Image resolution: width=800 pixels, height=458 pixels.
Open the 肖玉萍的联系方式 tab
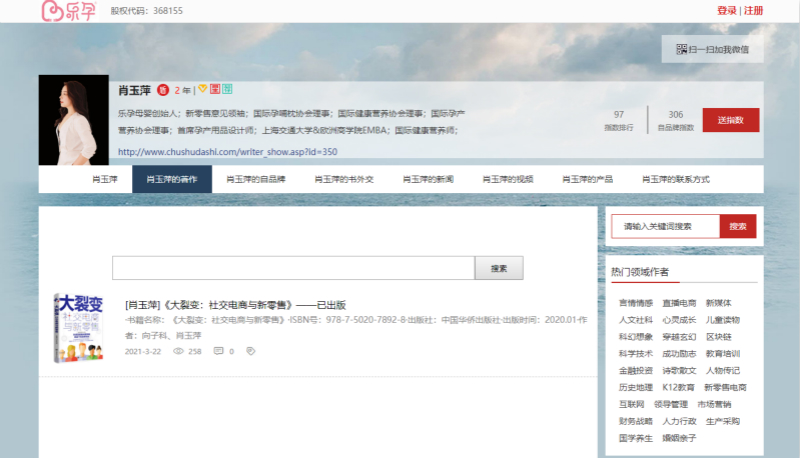point(676,179)
